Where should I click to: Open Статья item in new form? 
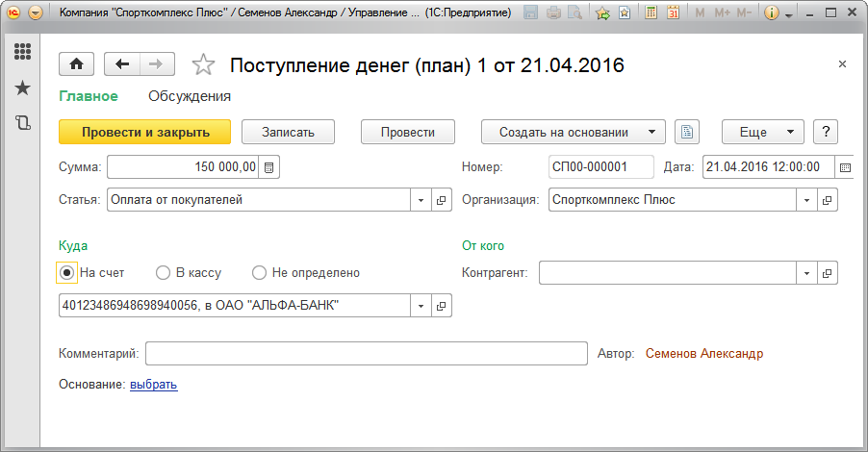click(x=441, y=200)
